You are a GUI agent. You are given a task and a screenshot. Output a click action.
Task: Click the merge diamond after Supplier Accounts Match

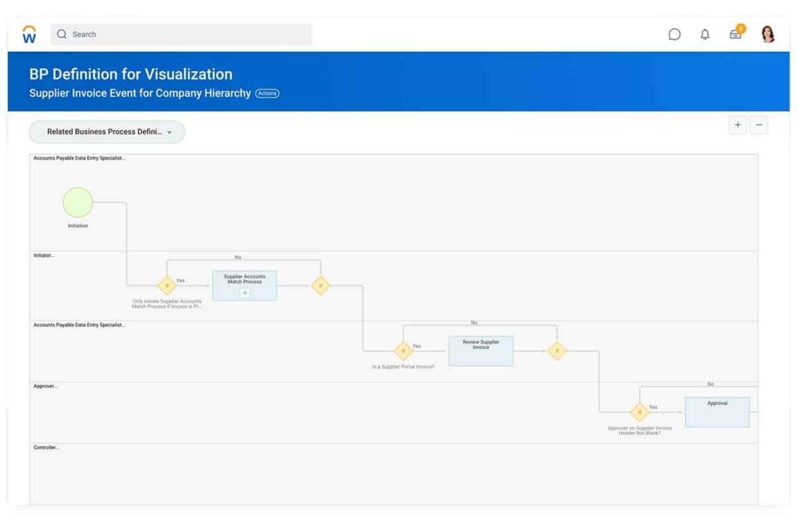click(321, 286)
